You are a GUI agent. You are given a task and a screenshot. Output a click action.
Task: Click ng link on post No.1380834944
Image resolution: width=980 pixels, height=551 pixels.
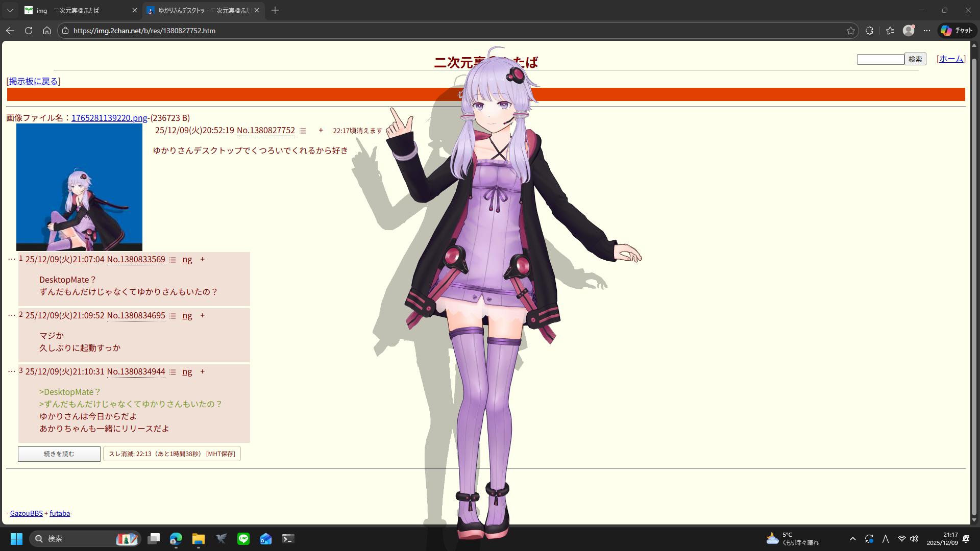[x=187, y=371]
